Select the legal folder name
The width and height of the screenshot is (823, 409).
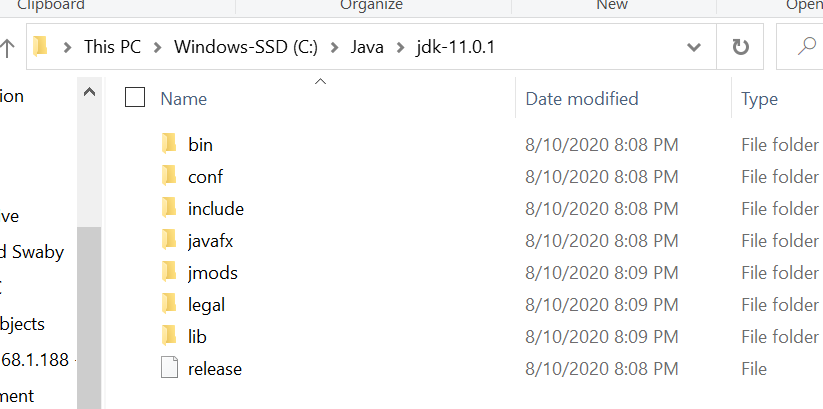pyautogui.click(x=206, y=304)
